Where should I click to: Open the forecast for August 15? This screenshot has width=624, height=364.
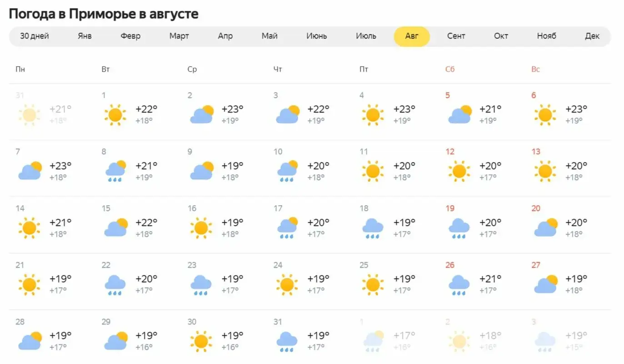[138, 225]
